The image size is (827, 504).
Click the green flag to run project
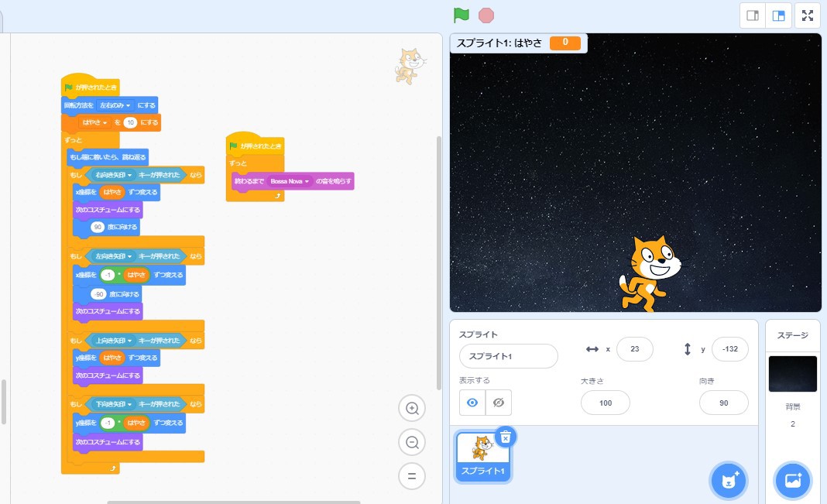point(462,15)
